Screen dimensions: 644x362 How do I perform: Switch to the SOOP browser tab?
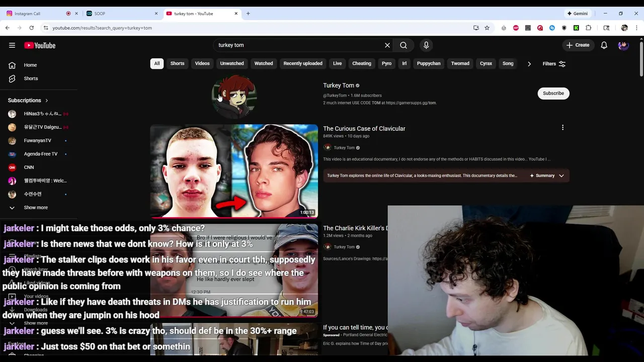[122, 14]
